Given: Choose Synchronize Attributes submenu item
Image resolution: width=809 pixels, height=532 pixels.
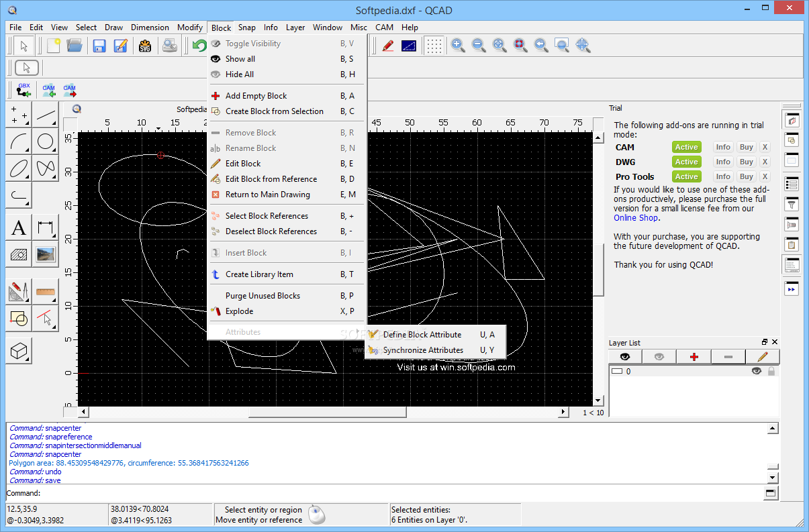Looking at the screenshot, I should pos(435,350).
